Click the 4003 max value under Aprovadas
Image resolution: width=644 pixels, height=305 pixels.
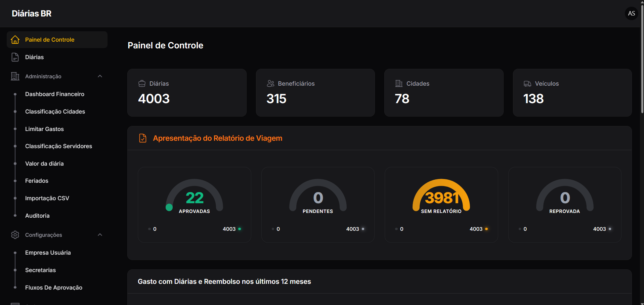click(x=229, y=229)
